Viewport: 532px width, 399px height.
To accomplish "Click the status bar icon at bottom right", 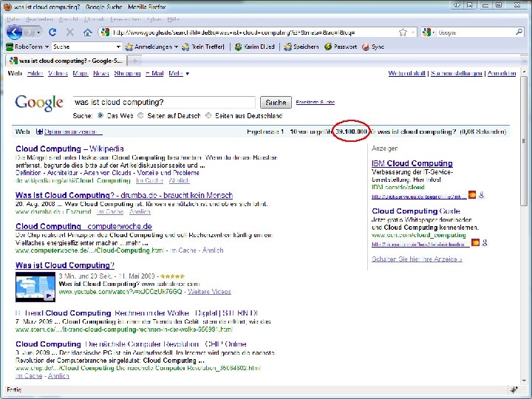I will 514,389.
